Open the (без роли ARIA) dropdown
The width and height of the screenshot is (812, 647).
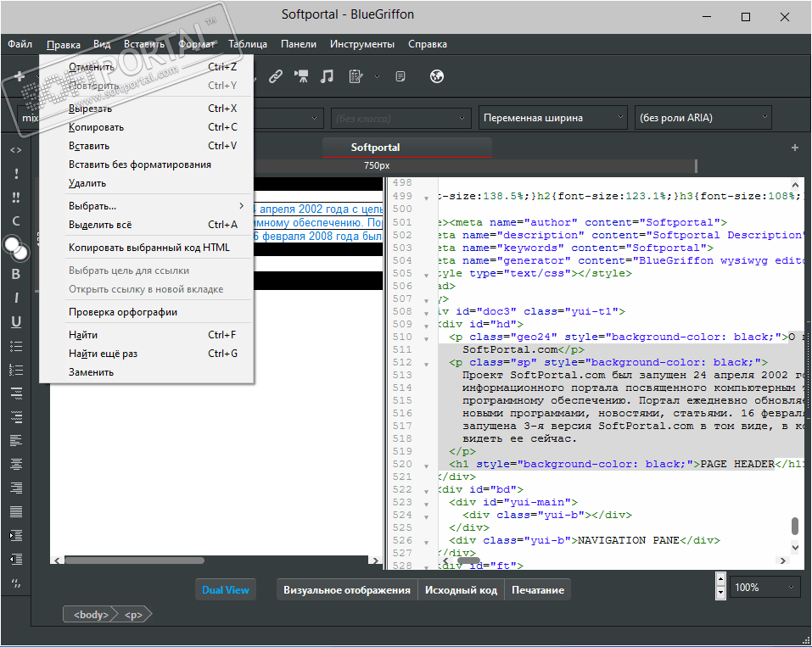coord(703,118)
